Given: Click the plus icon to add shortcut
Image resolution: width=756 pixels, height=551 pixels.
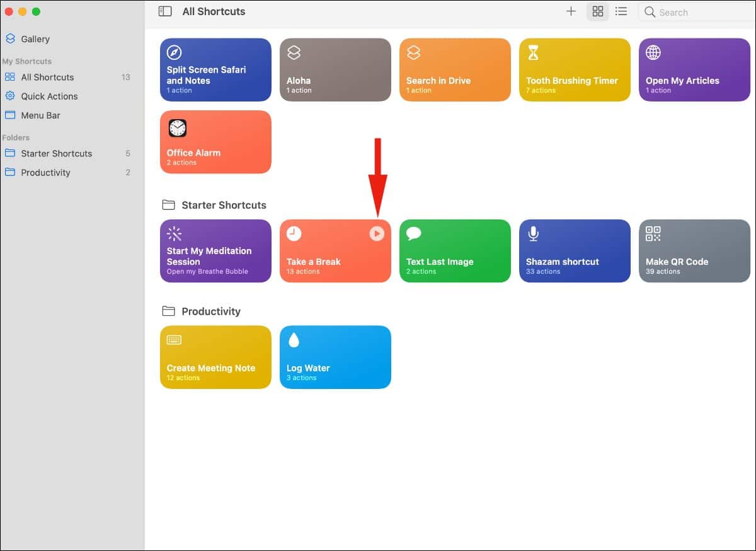Looking at the screenshot, I should point(571,11).
